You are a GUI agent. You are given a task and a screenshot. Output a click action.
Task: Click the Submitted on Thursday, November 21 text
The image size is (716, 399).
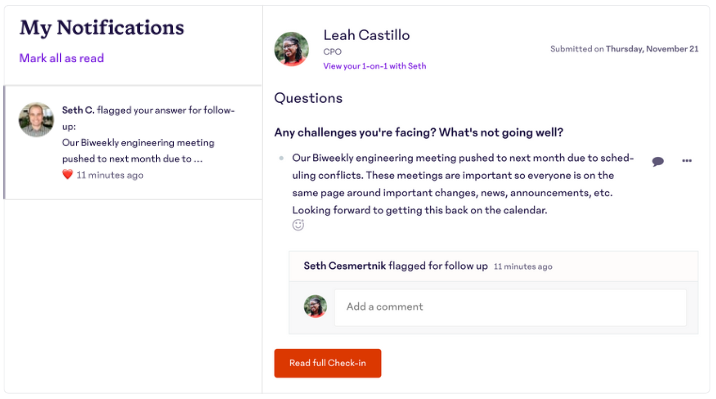(x=624, y=49)
